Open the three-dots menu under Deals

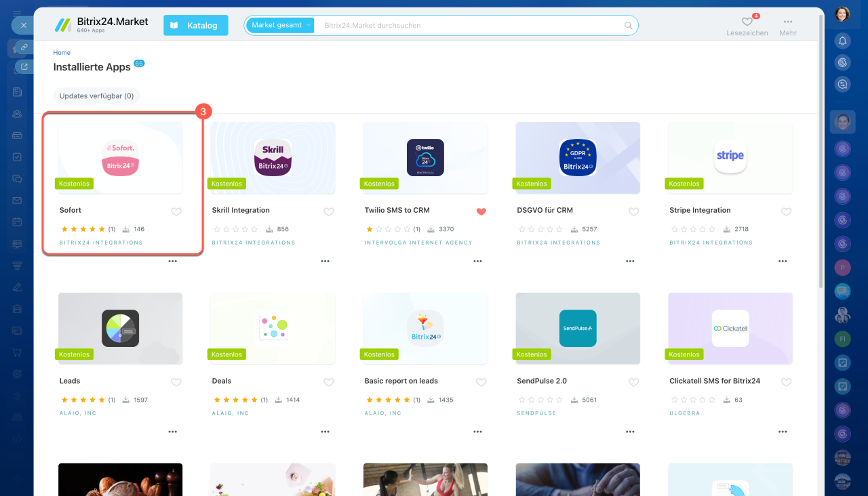tap(325, 432)
